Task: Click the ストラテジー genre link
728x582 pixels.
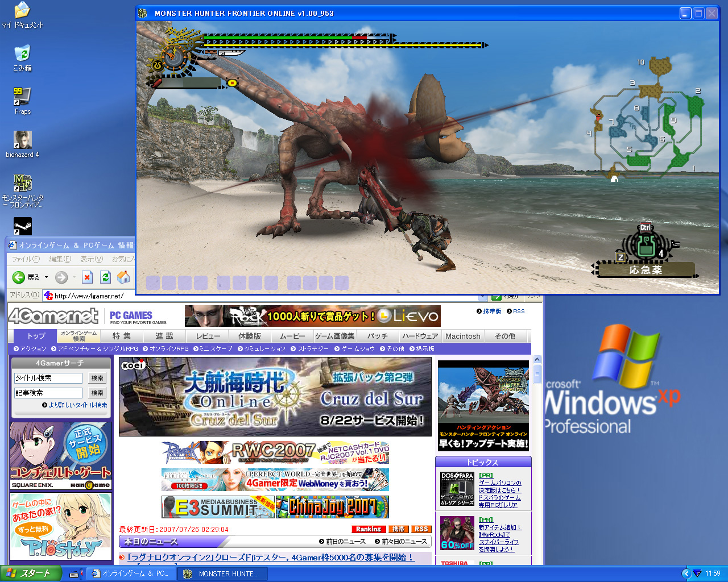Action: tap(310, 348)
